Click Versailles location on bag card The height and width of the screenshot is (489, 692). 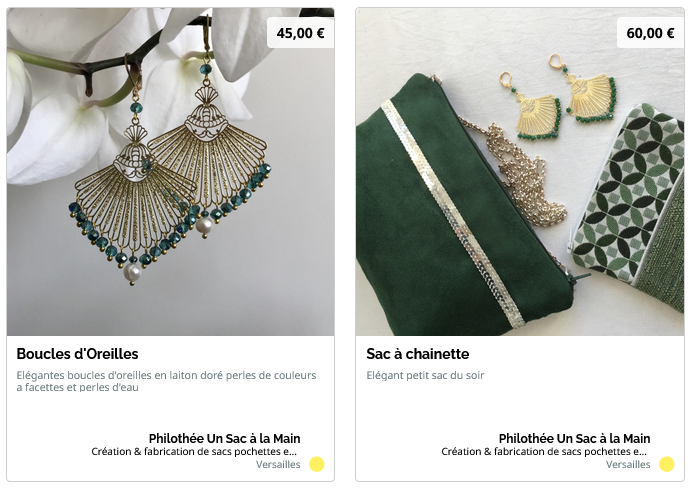628,464
